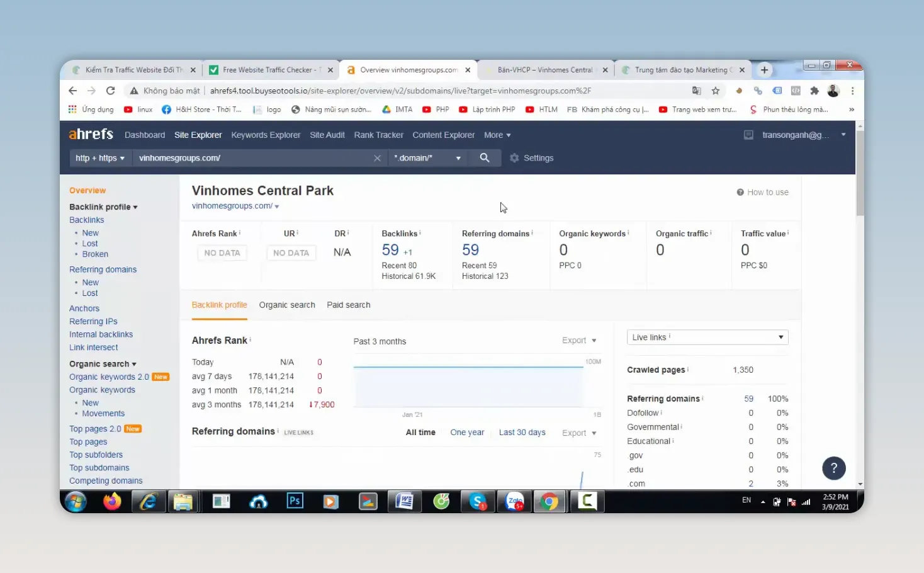Open Competing domains in the sidebar

click(x=106, y=480)
